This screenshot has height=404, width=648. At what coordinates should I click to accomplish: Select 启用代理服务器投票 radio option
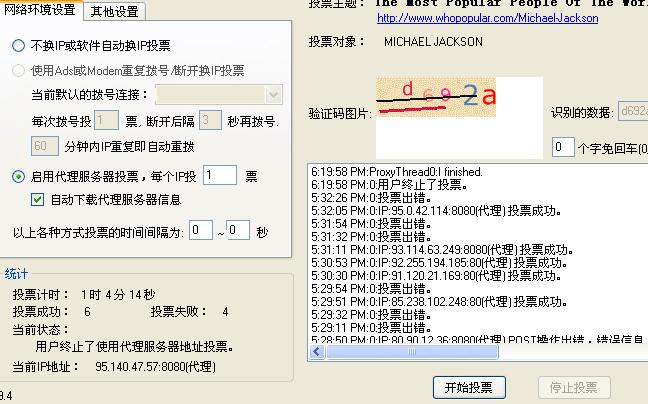(19, 176)
